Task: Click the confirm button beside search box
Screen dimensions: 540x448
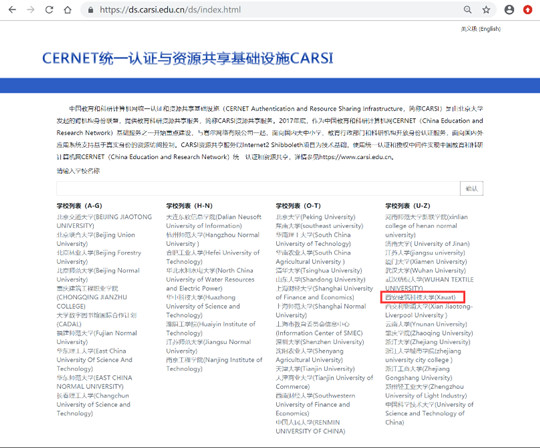Action: click(471, 188)
